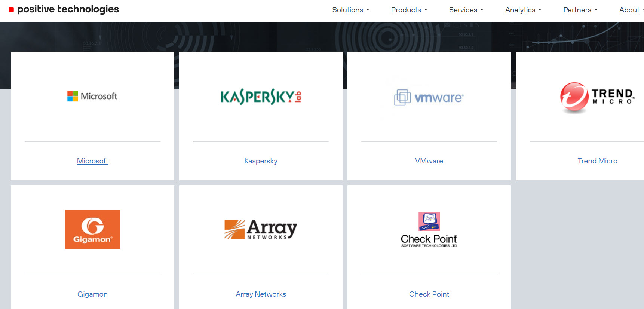Click the Trend Micro logo
644x309 pixels.
(x=597, y=97)
